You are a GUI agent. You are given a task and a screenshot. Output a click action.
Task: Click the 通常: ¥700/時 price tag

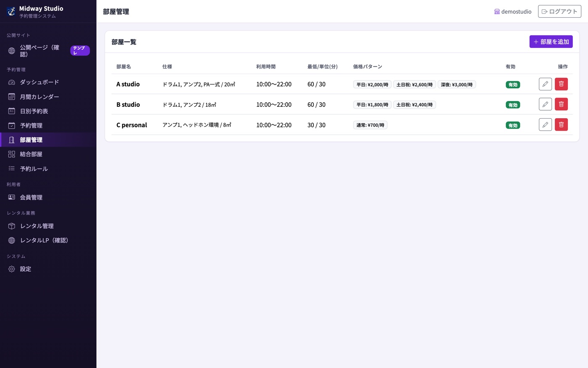click(x=370, y=125)
